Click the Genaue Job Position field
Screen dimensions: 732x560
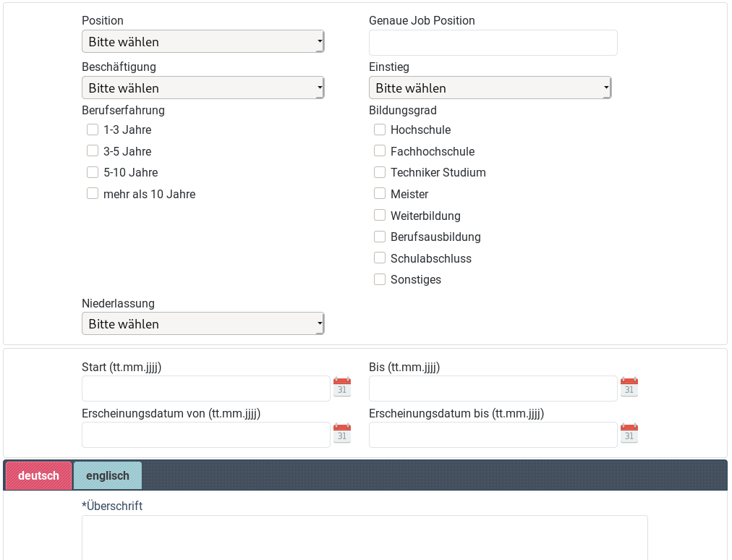(493, 43)
